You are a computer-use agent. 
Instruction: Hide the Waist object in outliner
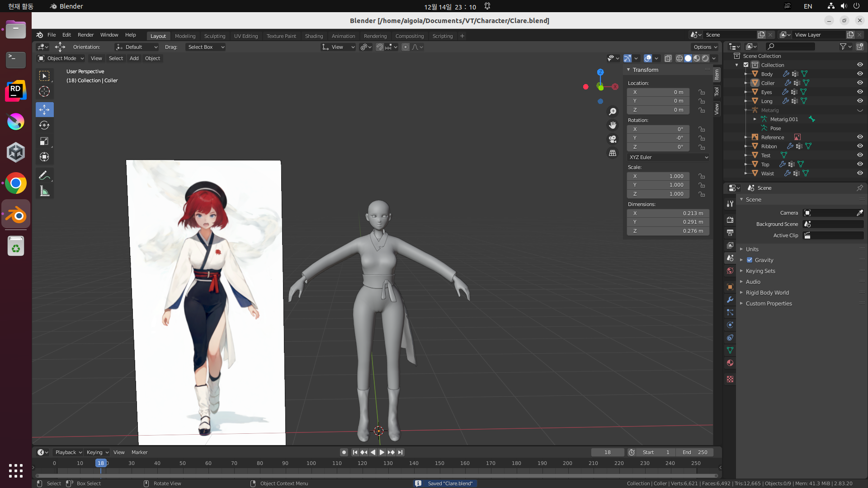860,173
